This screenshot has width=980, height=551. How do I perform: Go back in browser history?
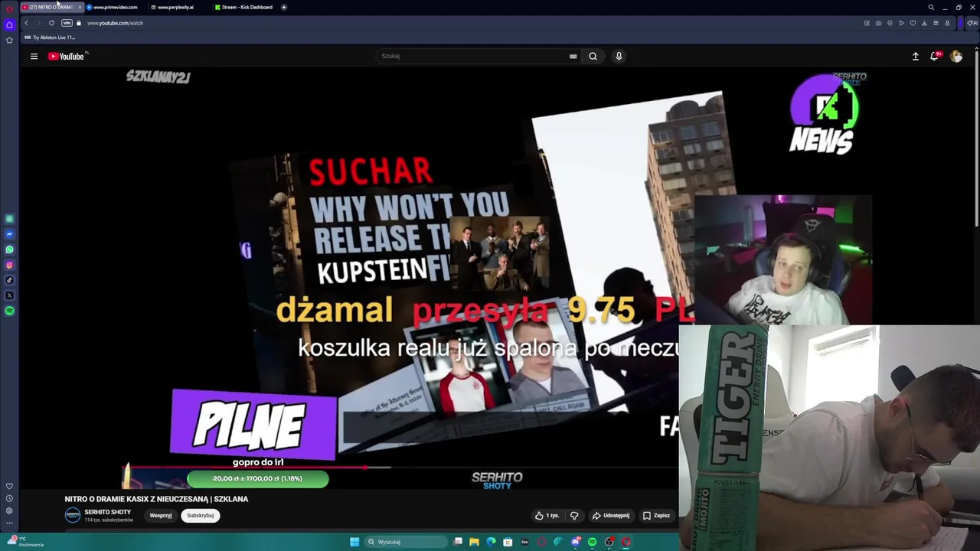tap(26, 23)
